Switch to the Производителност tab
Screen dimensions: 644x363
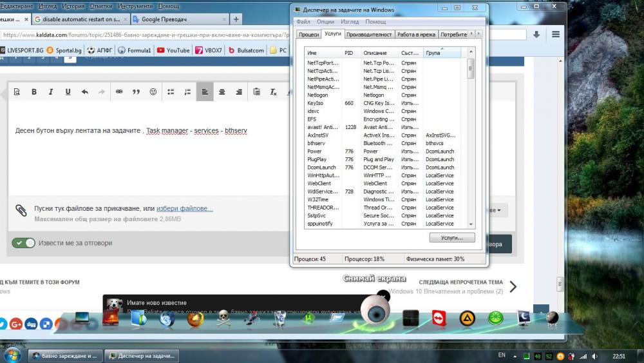tap(369, 35)
